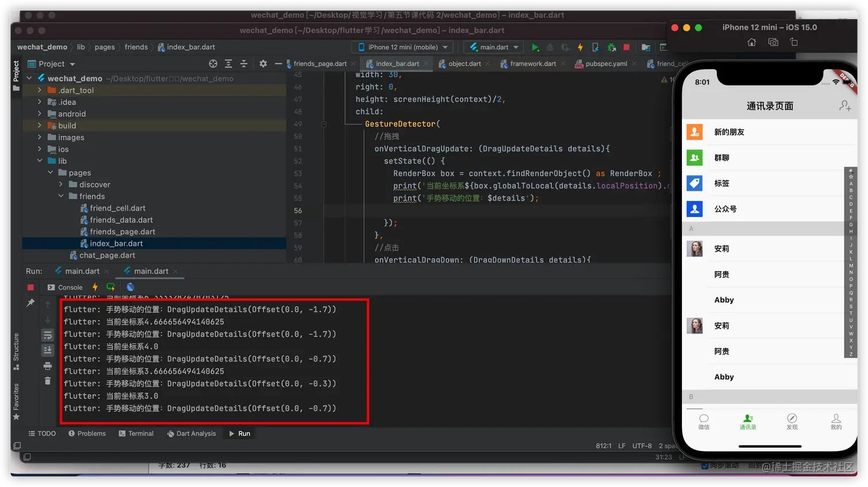This screenshot has width=868, height=487.
Task: Toggle scroll to end in console
Action: [48, 350]
